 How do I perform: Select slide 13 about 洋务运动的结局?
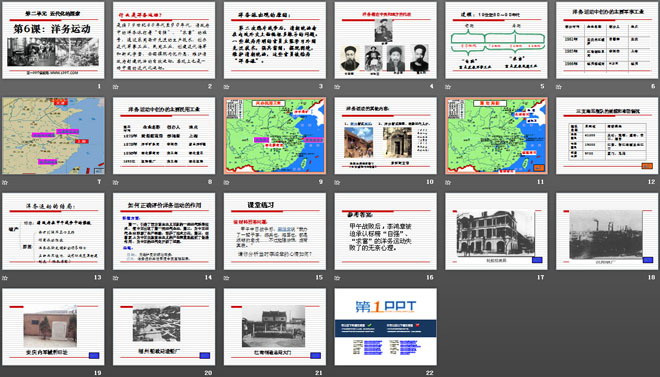pos(53,231)
